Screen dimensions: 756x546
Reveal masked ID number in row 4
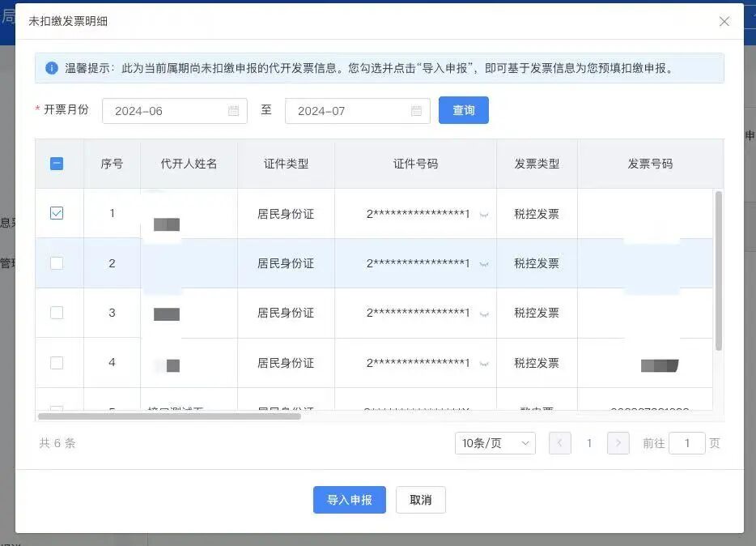click(x=484, y=364)
